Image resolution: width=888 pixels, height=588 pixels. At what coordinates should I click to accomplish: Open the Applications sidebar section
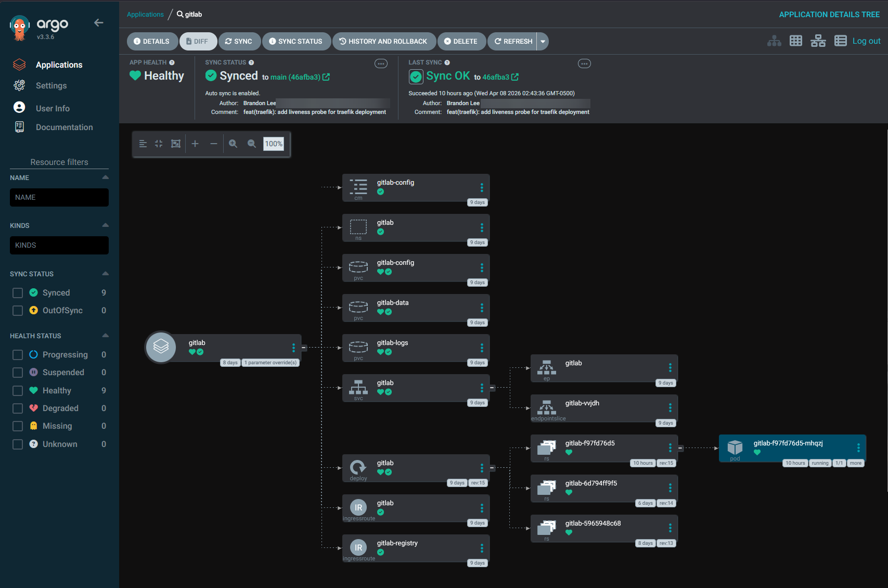coord(59,65)
